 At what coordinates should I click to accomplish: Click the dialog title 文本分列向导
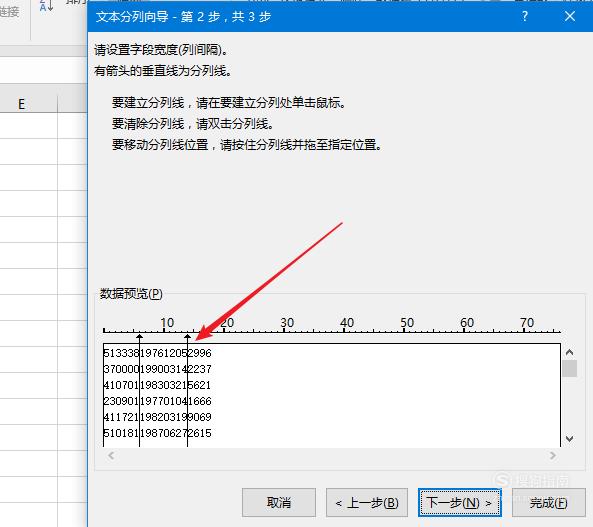(x=132, y=17)
